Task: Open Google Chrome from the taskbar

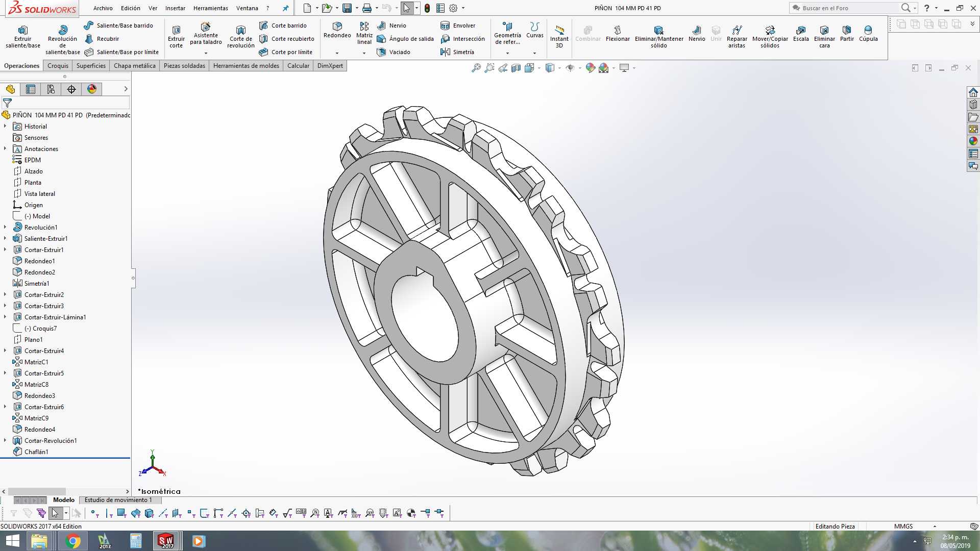Action: tap(73, 541)
